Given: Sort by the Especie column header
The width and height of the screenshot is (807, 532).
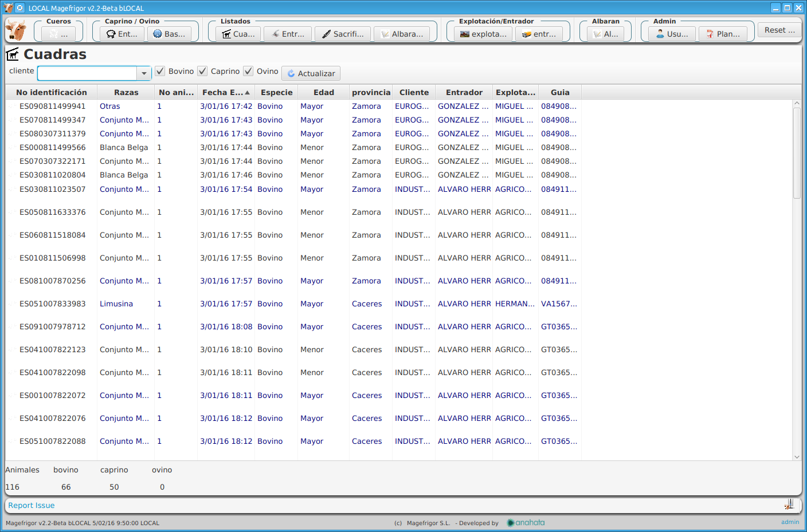Looking at the screenshot, I should 276,92.
